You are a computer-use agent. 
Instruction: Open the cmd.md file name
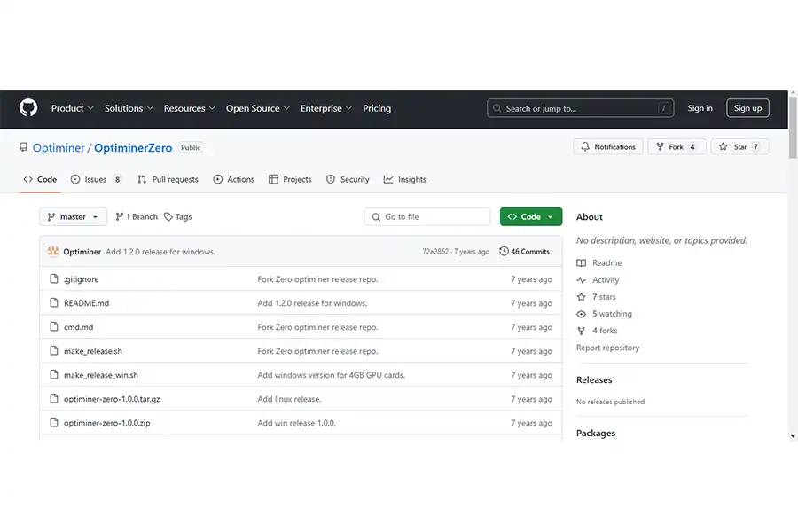click(x=78, y=327)
